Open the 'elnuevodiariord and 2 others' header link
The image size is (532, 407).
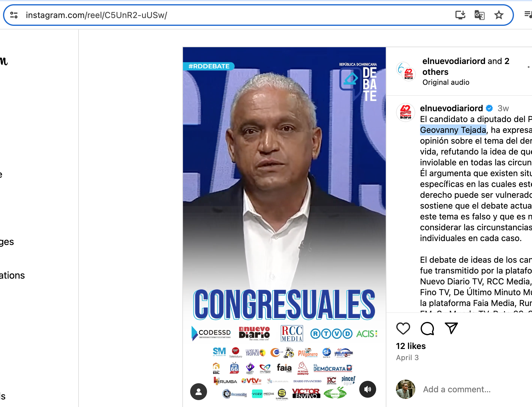point(466,66)
